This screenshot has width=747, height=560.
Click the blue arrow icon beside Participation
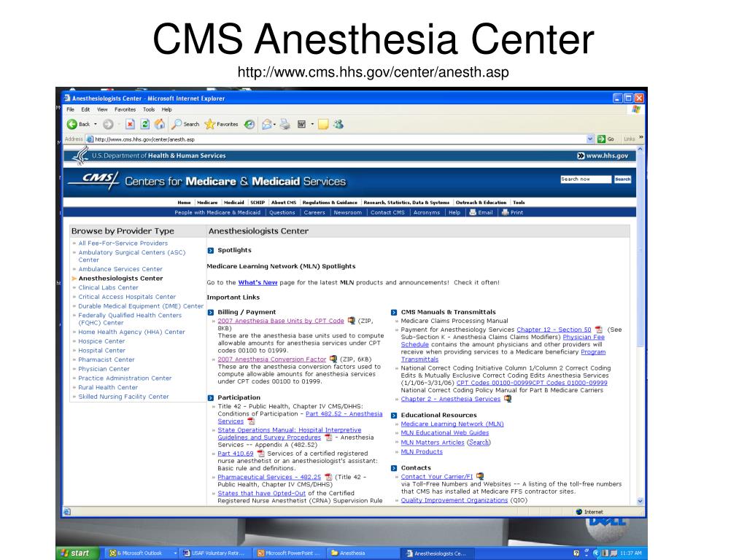pos(211,397)
